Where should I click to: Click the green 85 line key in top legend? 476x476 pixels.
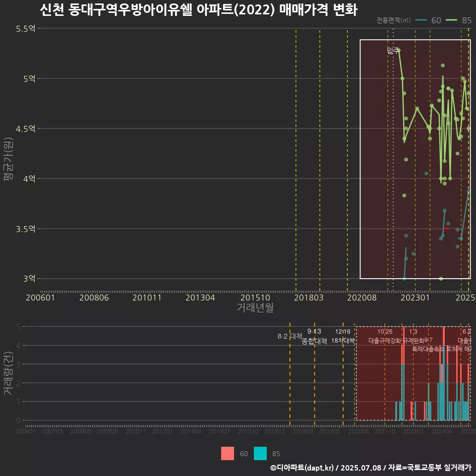(451, 20)
